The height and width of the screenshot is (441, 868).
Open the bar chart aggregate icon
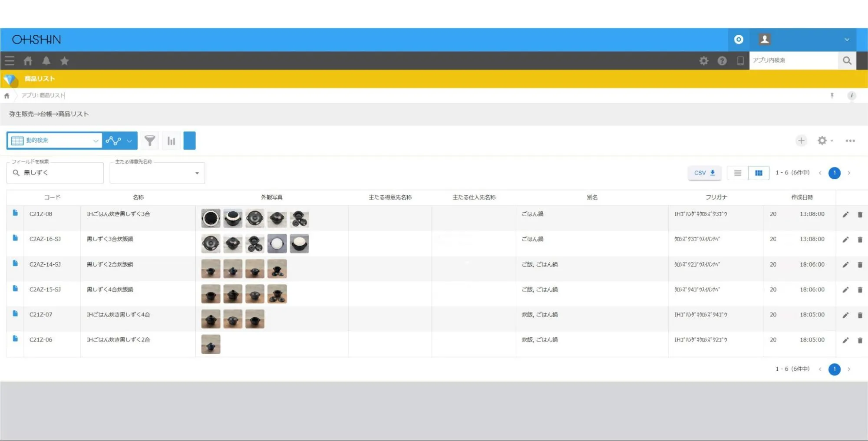(x=172, y=141)
